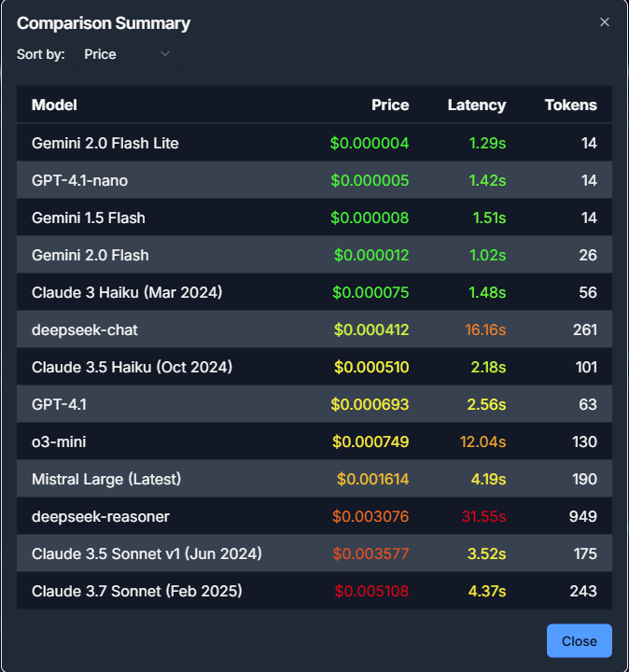
Task: Click the $0.000510 price value
Action: [x=371, y=367]
